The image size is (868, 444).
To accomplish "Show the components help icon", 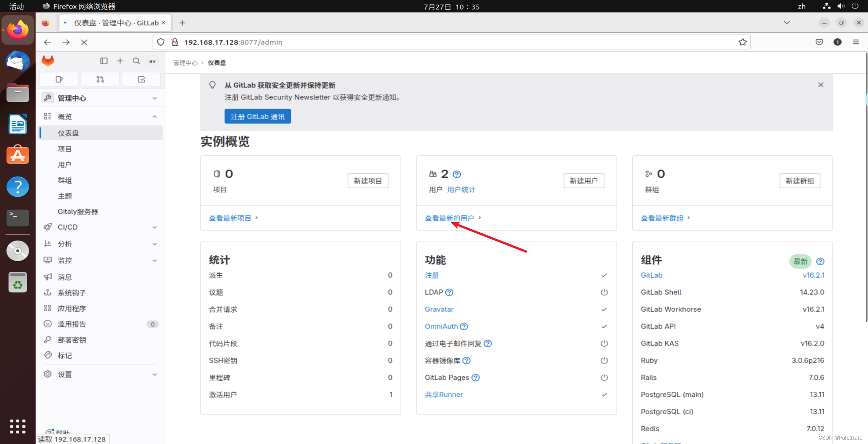I will [820, 262].
